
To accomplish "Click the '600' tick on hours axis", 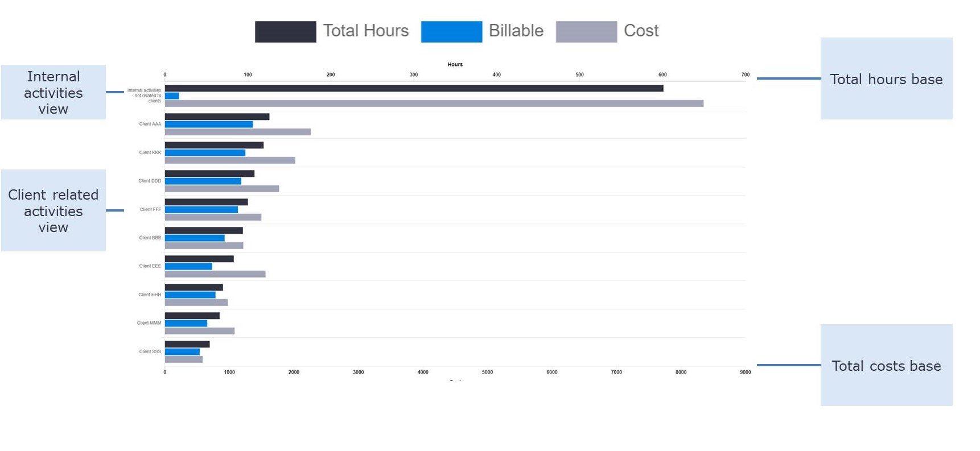I will [x=662, y=75].
